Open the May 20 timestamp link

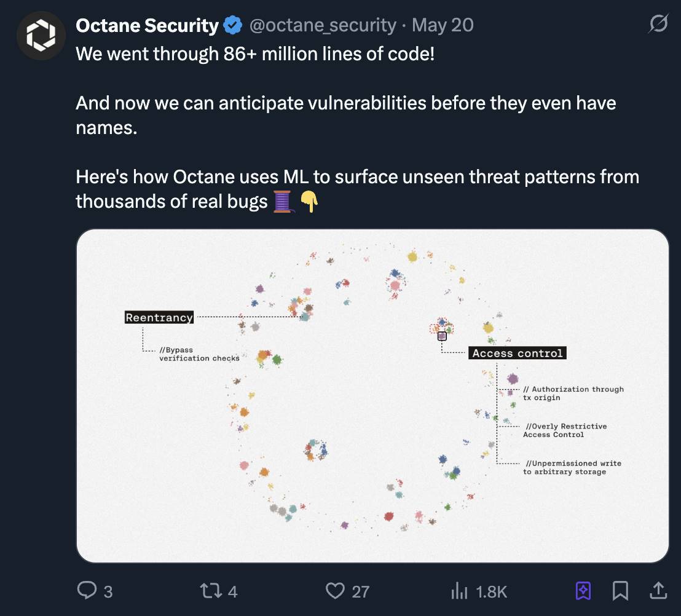click(443, 25)
